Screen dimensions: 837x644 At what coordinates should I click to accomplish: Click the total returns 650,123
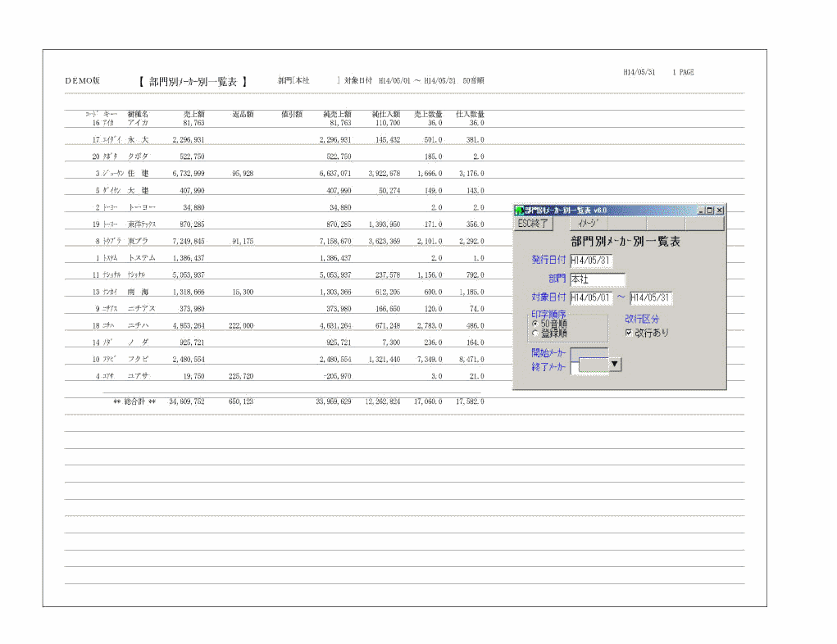coord(241,401)
